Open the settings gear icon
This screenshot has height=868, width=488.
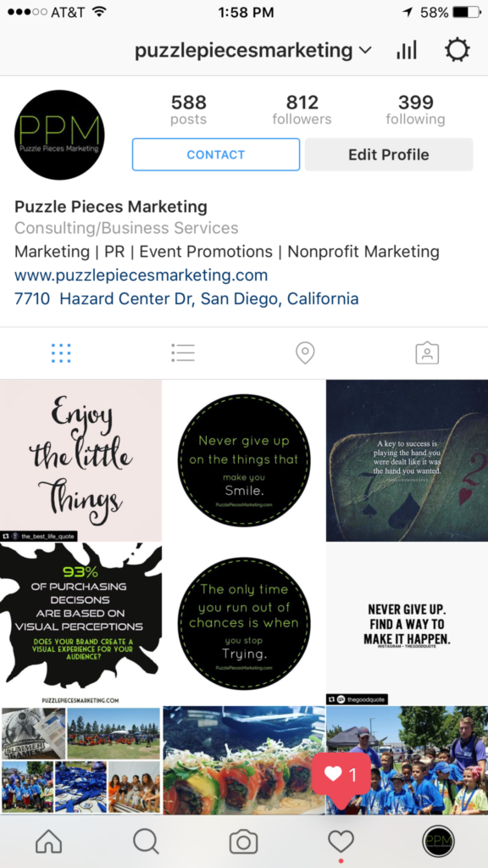click(457, 50)
